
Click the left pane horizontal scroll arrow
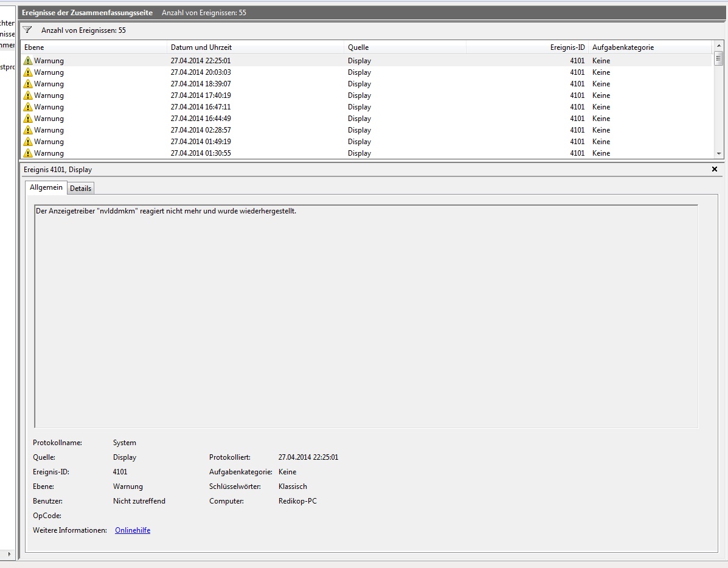(9, 554)
